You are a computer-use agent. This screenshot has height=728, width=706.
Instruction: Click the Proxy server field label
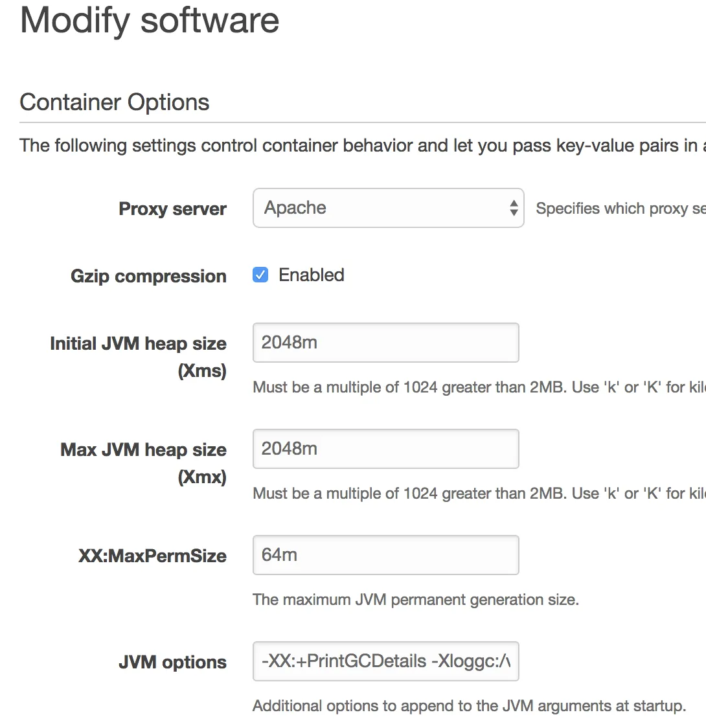coord(172,209)
